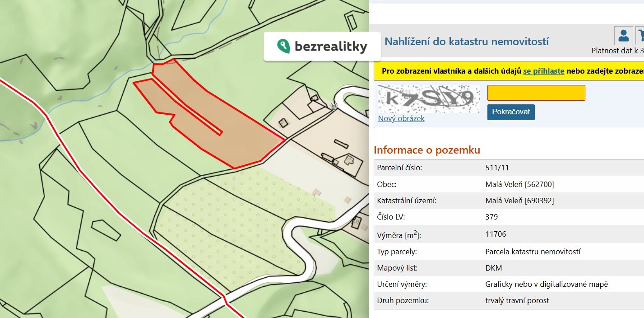Click the 'Výměra [m2]:' label

pos(398,234)
